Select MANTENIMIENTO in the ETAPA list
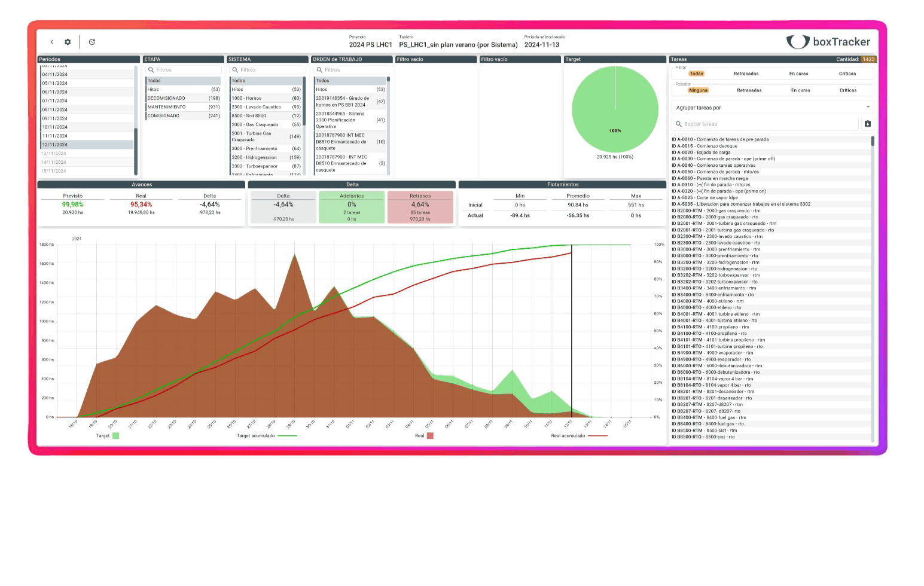The width and height of the screenshot is (924, 586). point(167,106)
